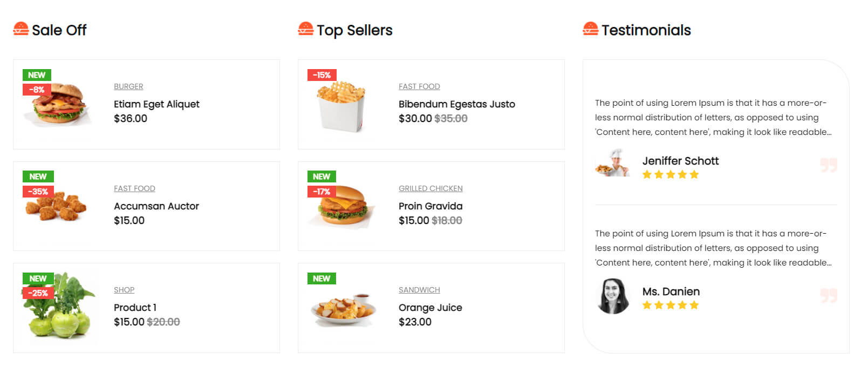The image size is (868, 374).
Task: Open the SHOP category link
Action: (x=124, y=290)
